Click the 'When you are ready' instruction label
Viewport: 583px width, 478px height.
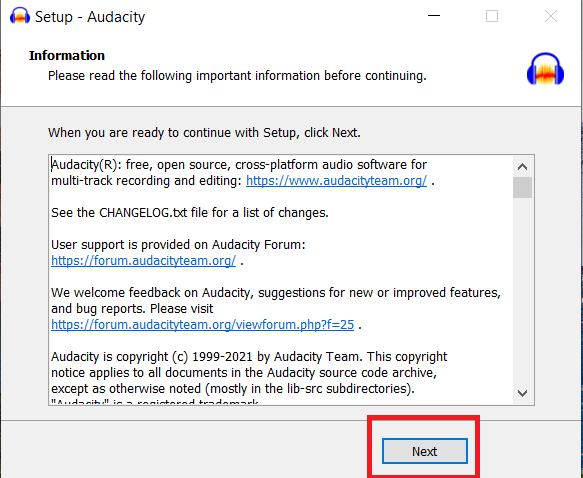click(x=204, y=133)
